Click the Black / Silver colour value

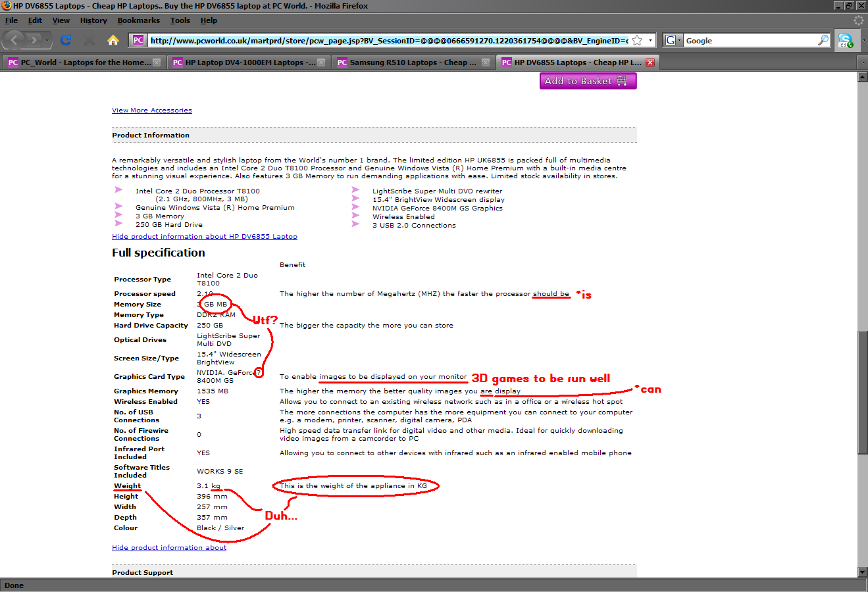coord(220,528)
